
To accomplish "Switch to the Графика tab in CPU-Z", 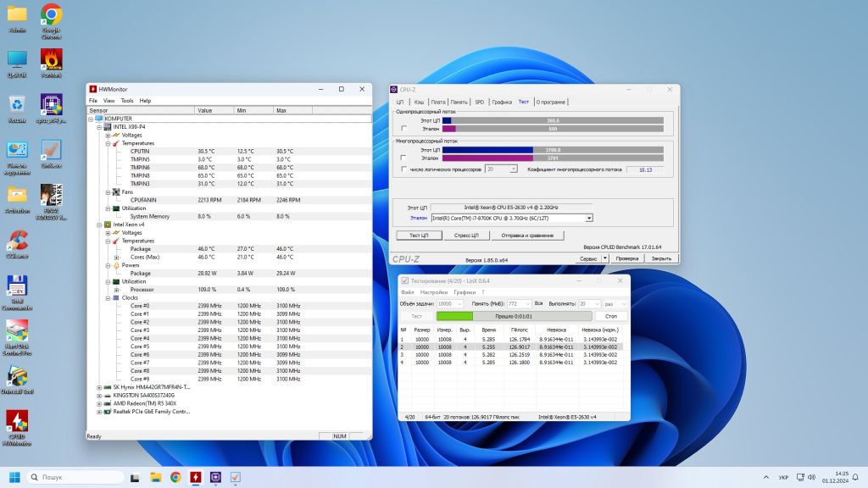I will (502, 102).
